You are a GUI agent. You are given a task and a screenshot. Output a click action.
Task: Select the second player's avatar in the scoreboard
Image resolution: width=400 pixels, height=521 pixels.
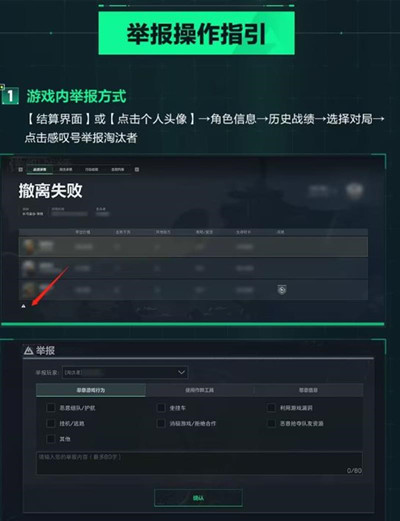tap(29, 268)
